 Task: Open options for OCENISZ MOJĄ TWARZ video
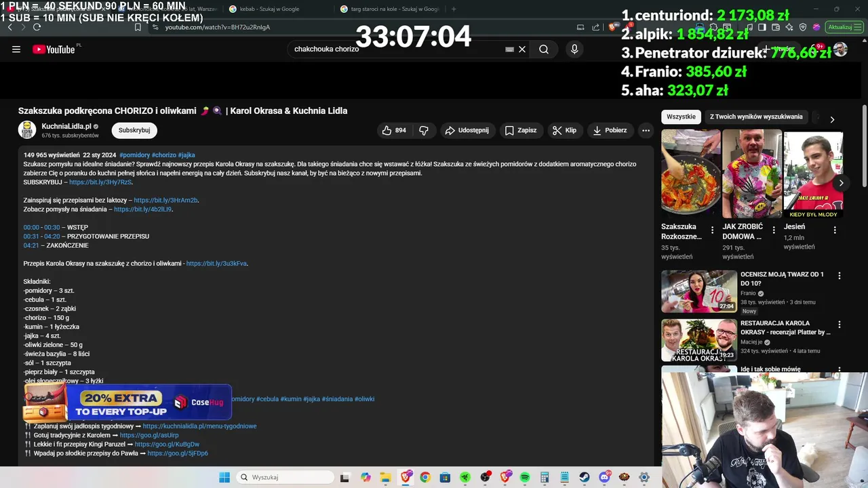[x=840, y=276]
